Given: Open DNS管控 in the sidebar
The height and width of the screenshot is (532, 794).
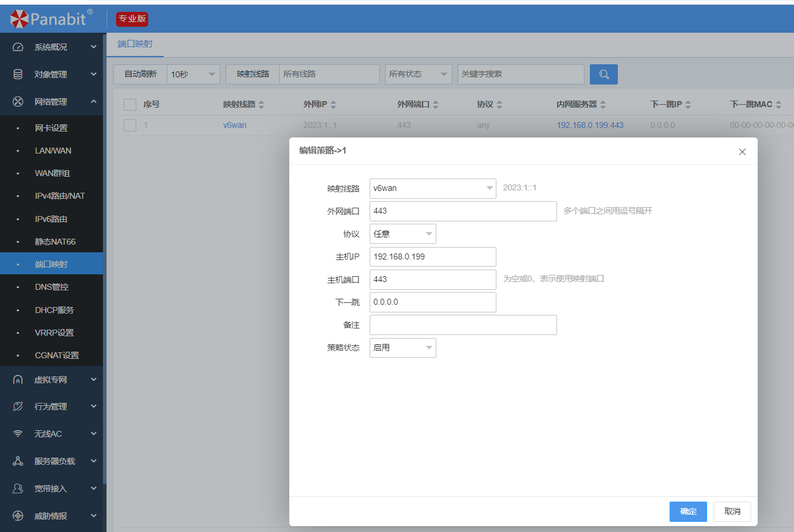Looking at the screenshot, I should 51,287.
